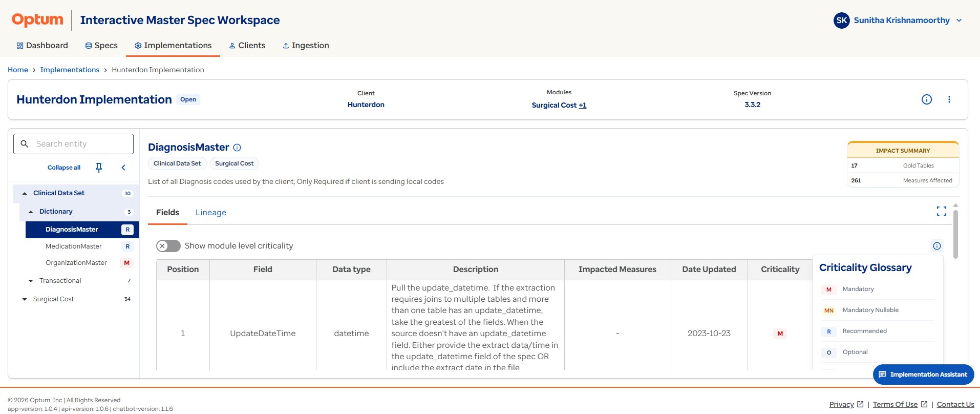The height and width of the screenshot is (414, 980).
Task: Open the Surgical Cost module link
Action: tap(554, 105)
